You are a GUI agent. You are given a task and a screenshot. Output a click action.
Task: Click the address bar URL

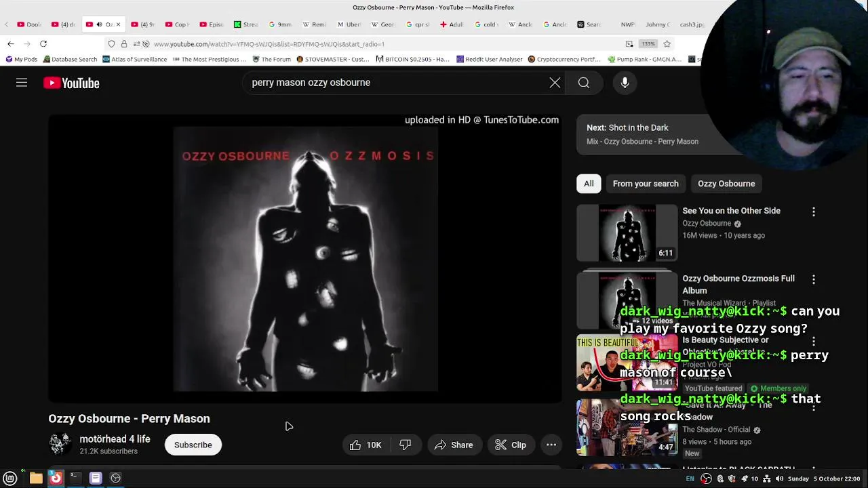click(x=269, y=44)
